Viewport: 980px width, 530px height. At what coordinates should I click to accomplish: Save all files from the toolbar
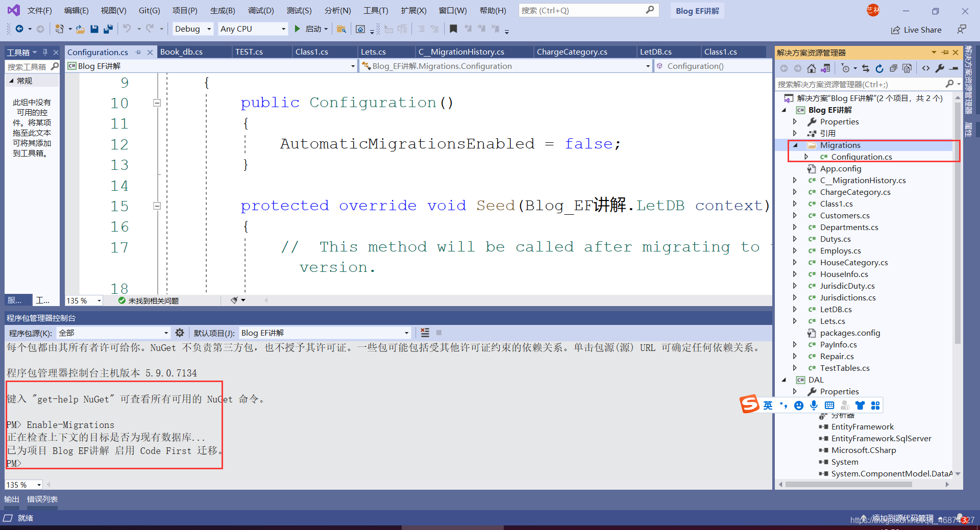pyautogui.click(x=108, y=29)
